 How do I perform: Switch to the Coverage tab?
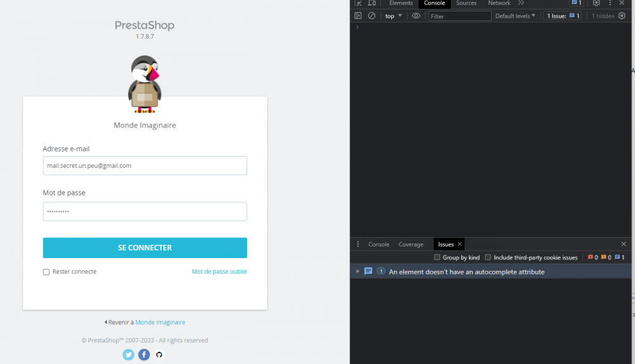click(411, 244)
